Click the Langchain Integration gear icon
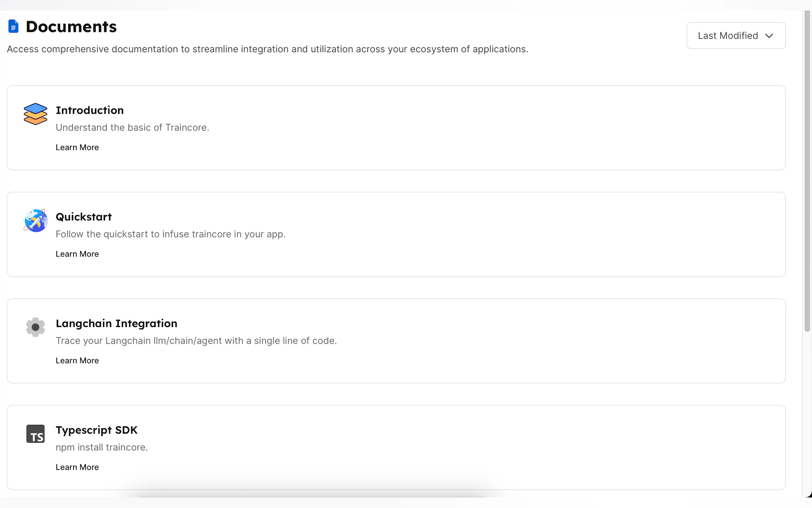 [x=35, y=327]
